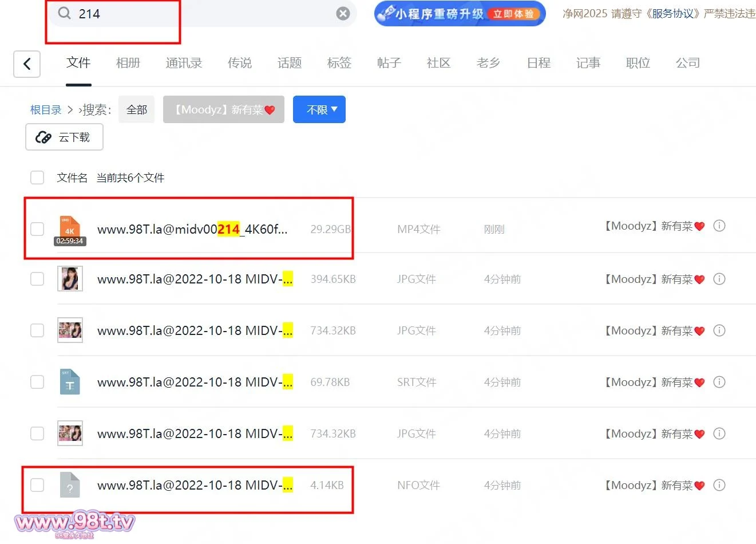Open the 394.65KB JPG image thumbnail
756x544 pixels.
click(x=70, y=279)
